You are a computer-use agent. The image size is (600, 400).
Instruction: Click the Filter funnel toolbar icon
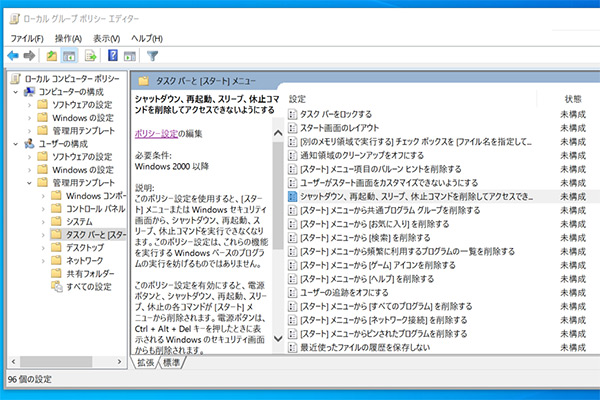pos(153,55)
